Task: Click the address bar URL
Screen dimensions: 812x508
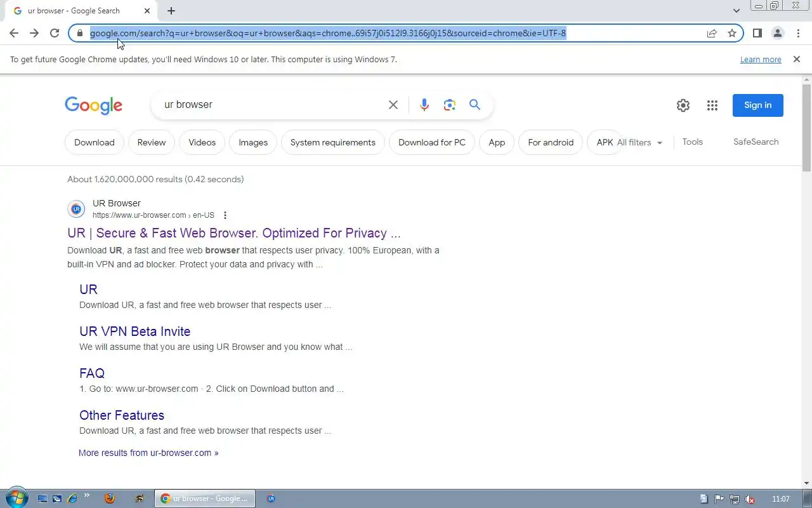Action: 328,33
